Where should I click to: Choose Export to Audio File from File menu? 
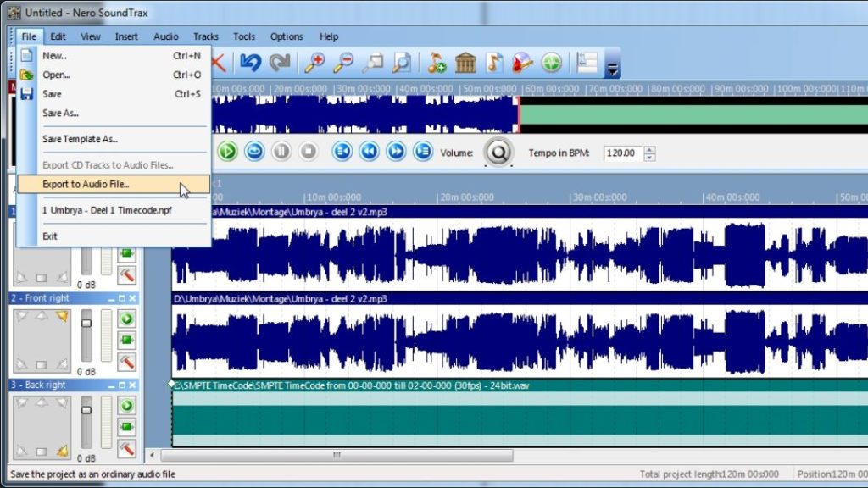coord(86,184)
